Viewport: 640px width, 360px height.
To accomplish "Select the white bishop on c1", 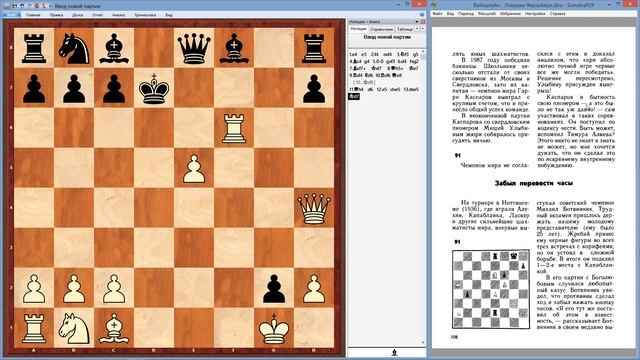I will click(114, 328).
